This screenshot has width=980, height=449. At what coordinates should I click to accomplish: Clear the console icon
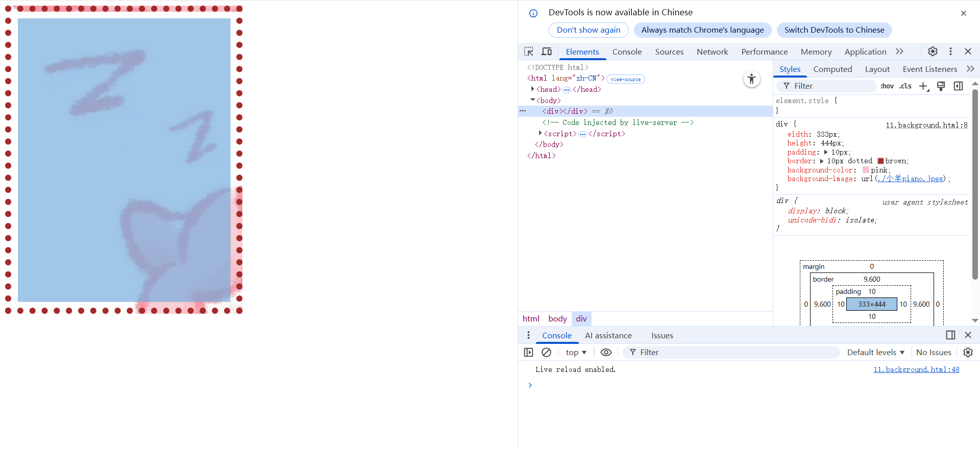point(546,353)
